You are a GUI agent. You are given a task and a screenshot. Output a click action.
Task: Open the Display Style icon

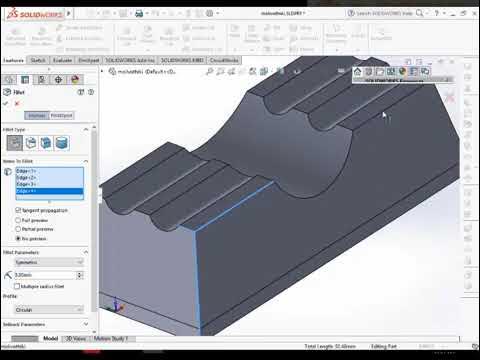click(x=281, y=71)
